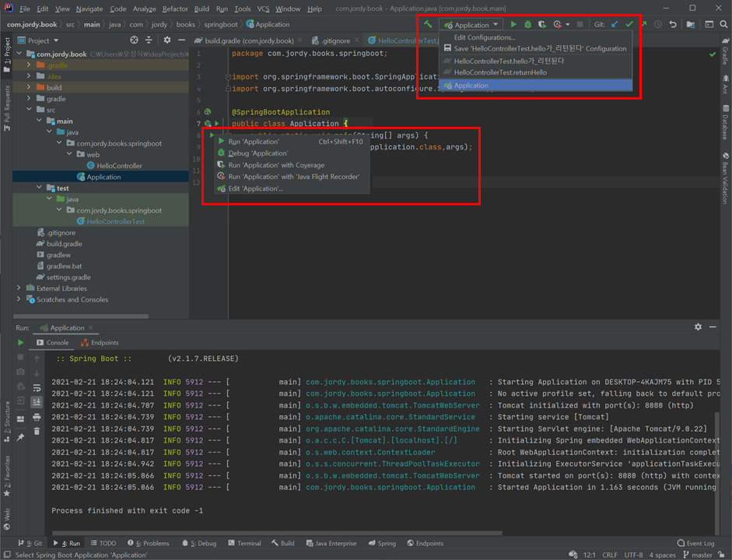Open the Console tab in Run panel
This screenshot has width=732, height=560.
click(x=52, y=342)
